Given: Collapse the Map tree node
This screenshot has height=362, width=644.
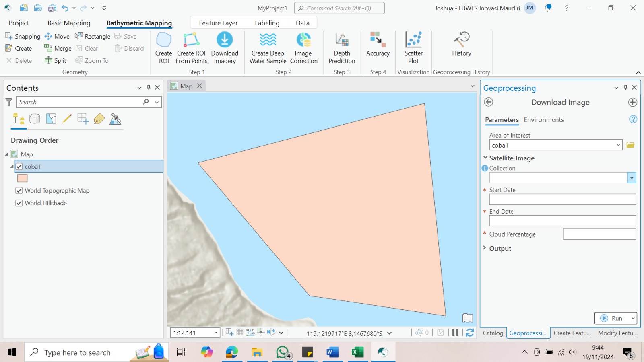Looking at the screenshot, I should (6, 154).
